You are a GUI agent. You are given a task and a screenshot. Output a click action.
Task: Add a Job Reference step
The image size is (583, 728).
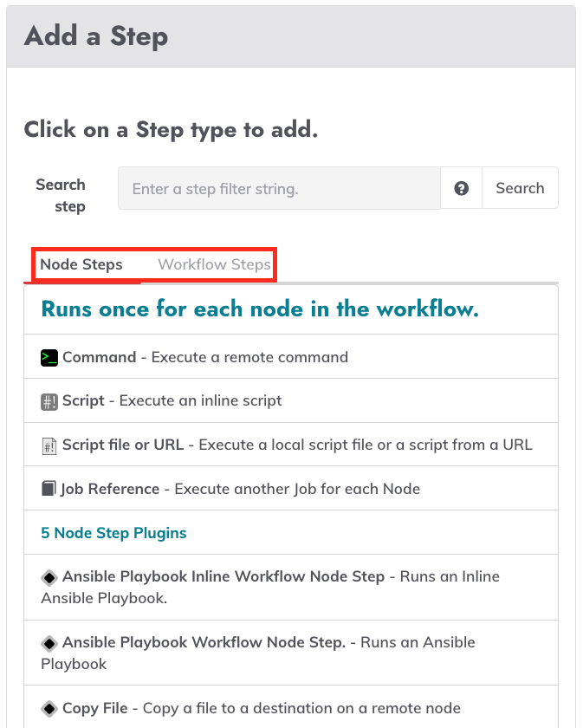(x=291, y=489)
